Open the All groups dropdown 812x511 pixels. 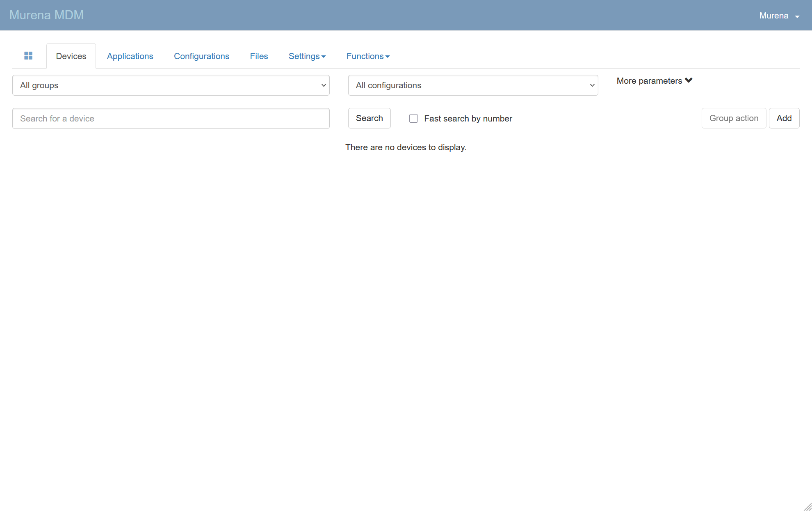[171, 85]
